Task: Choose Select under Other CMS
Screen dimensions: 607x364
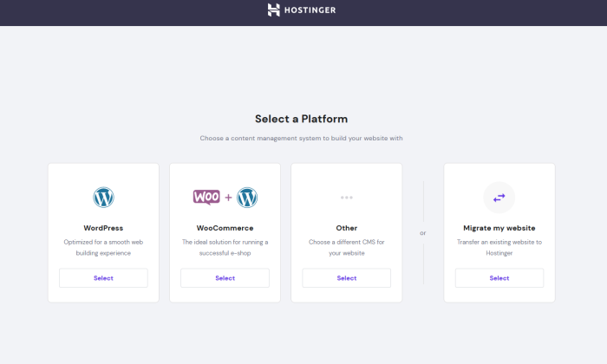Action: pos(347,278)
